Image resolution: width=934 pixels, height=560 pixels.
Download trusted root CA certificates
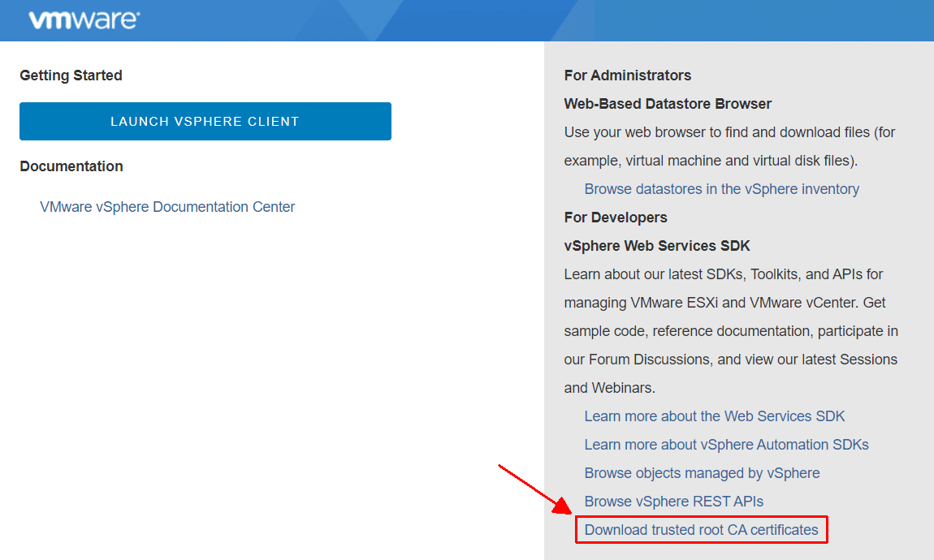[x=701, y=530]
